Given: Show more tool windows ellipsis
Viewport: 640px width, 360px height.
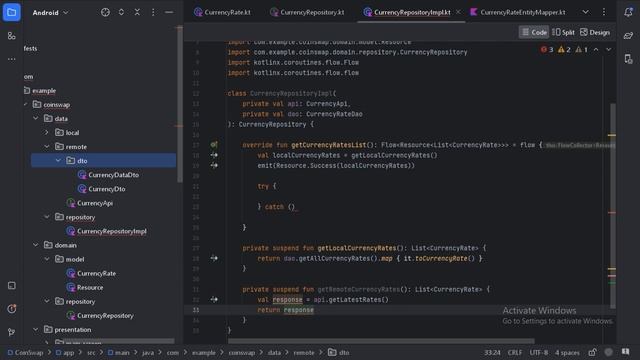Looking at the screenshot, I should (x=11, y=59).
